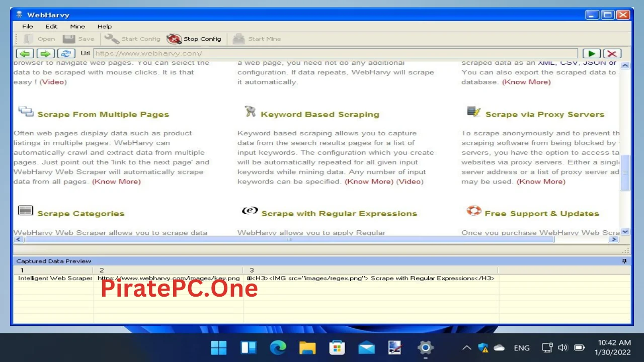Click the Start Mine toolbar button

pyautogui.click(x=257, y=39)
